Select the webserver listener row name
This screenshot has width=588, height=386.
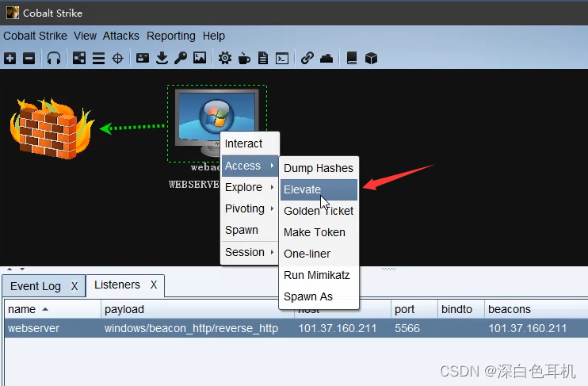click(x=33, y=328)
